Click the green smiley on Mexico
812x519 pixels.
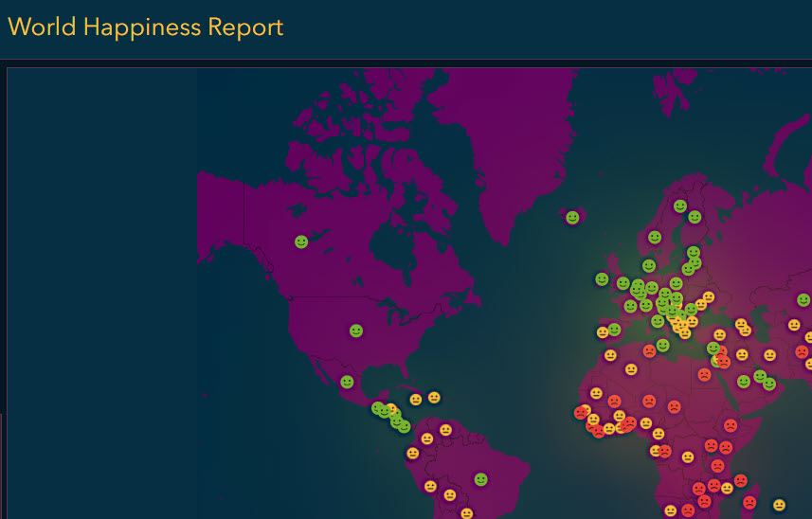coord(347,382)
